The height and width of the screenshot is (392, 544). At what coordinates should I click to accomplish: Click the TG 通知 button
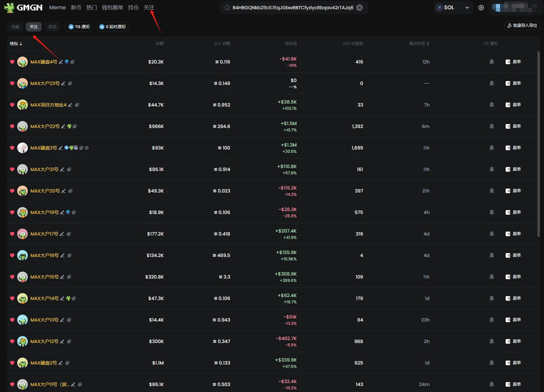[x=79, y=27]
